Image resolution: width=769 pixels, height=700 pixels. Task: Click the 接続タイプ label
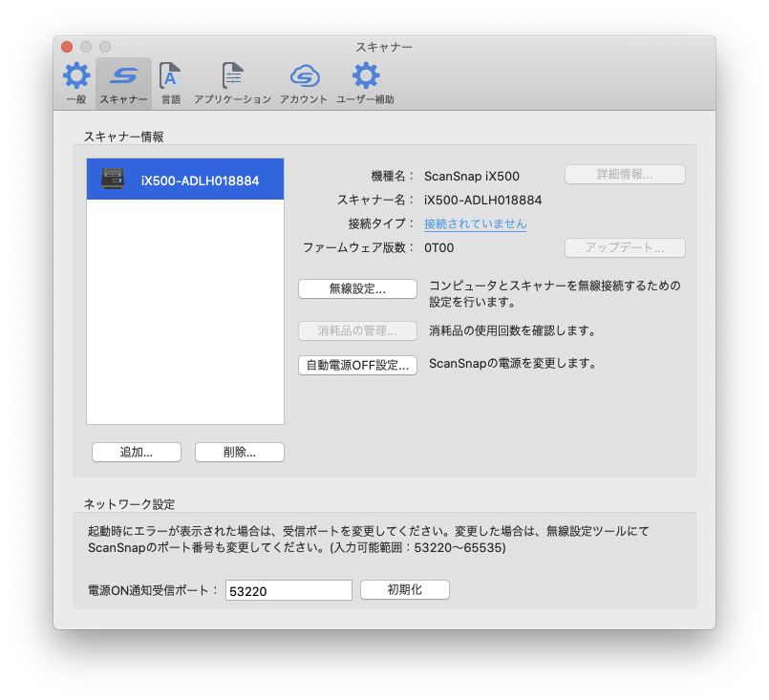(381, 224)
